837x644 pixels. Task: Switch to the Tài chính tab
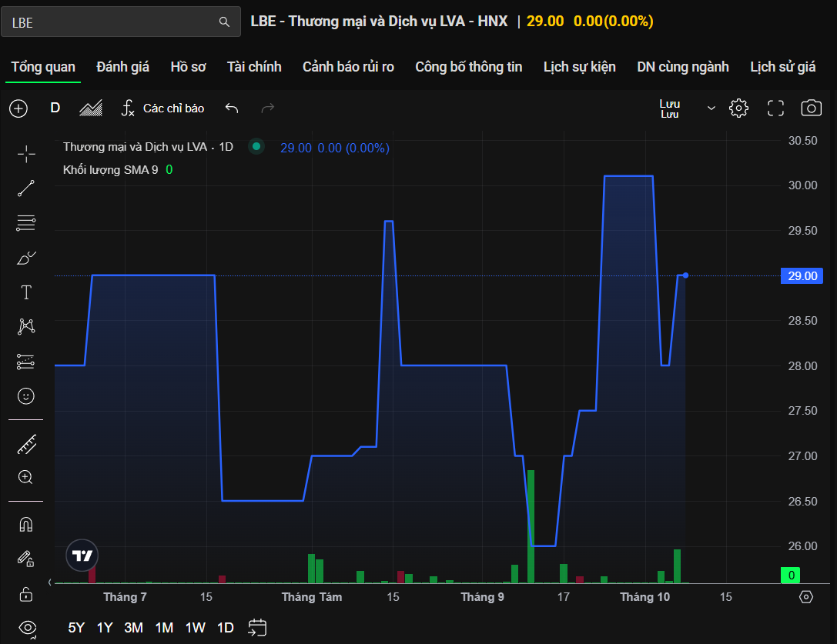point(254,67)
